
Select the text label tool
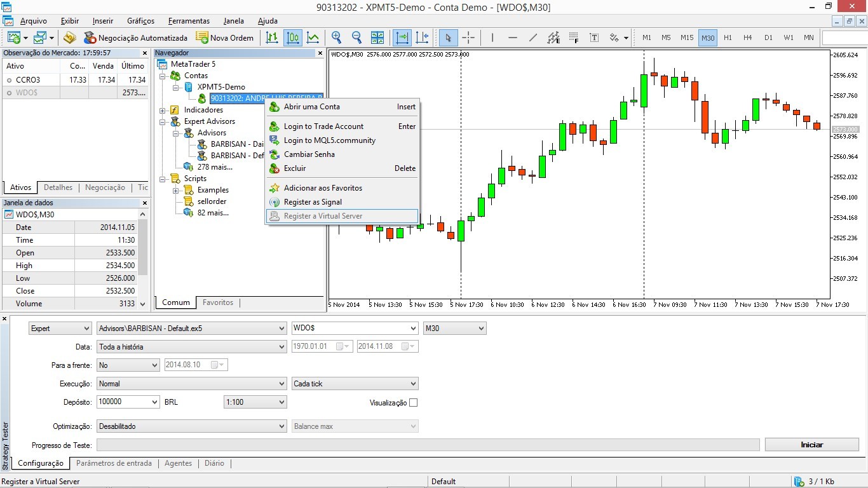(x=594, y=37)
